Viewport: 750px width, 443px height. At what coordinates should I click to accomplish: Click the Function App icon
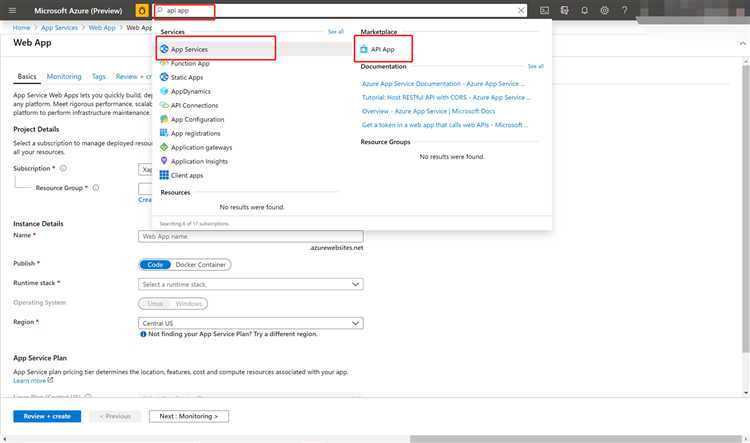pos(164,63)
